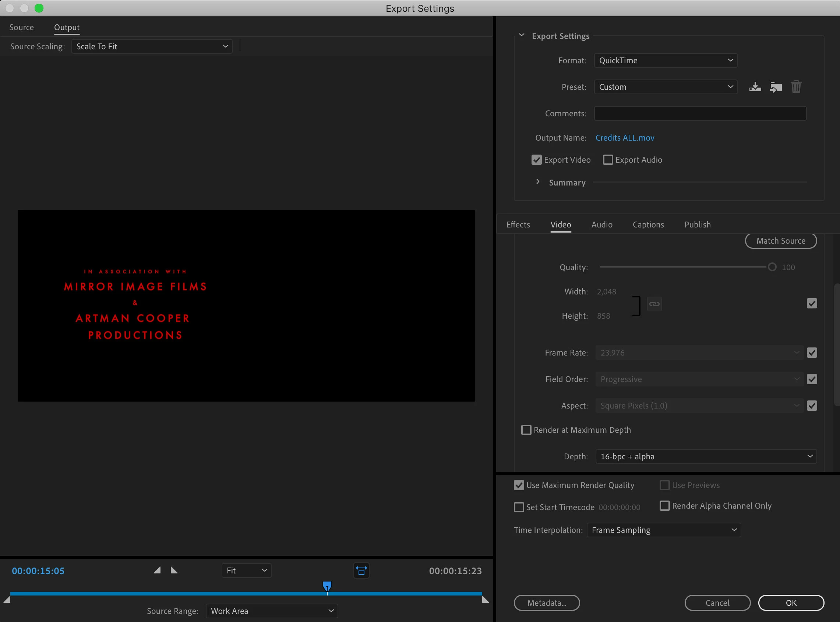Click the Set In Point triangle icon
Viewport: 840px width, 622px height.
click(x=158, y=570)
